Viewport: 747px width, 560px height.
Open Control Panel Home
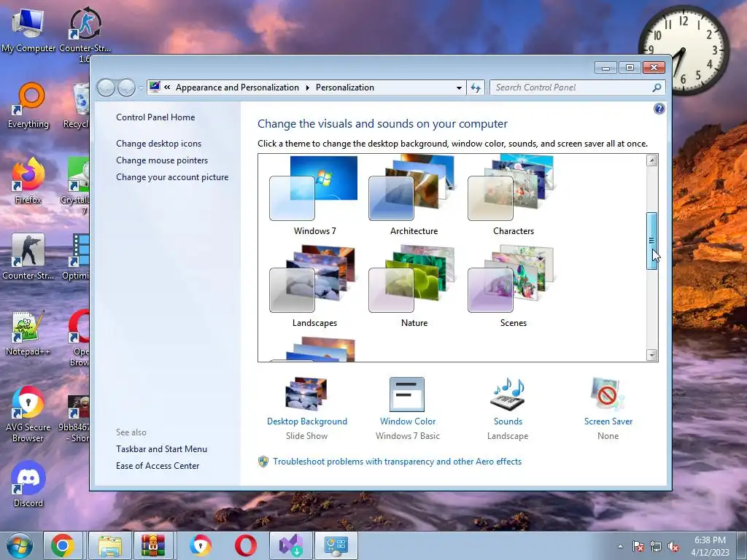155,117
